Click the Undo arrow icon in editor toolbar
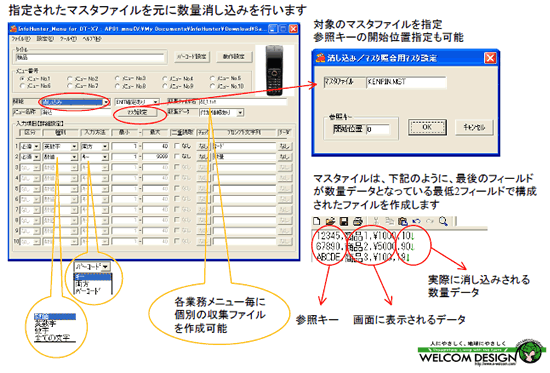This screenshot has width=550, height=373. [416, 221]
